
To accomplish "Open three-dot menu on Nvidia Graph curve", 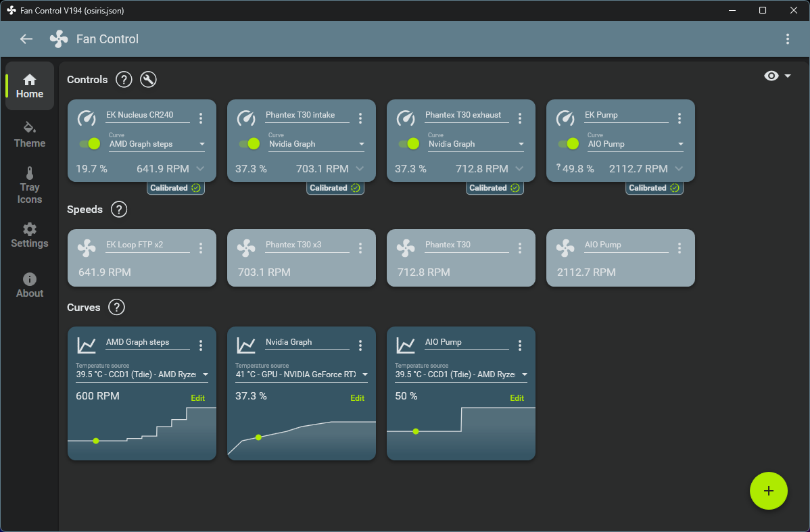I will 360,345.
